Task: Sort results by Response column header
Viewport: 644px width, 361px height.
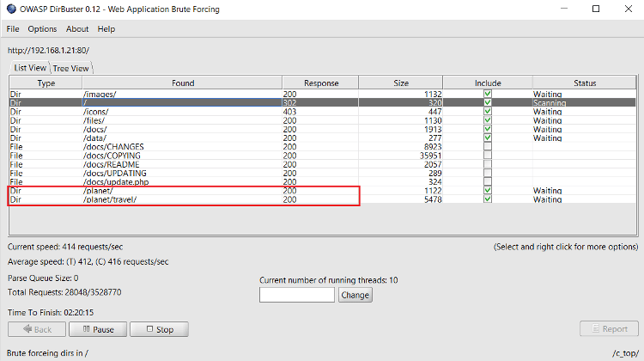Action: click(320, 83)
